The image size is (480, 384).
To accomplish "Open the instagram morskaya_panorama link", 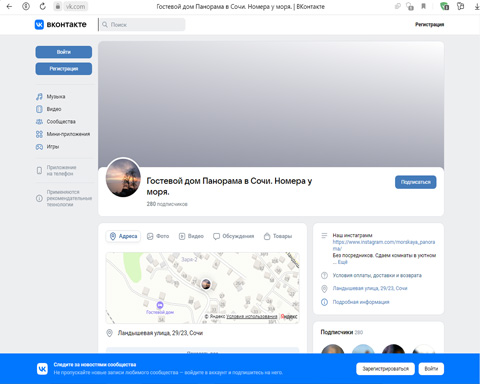I will 384,245.
